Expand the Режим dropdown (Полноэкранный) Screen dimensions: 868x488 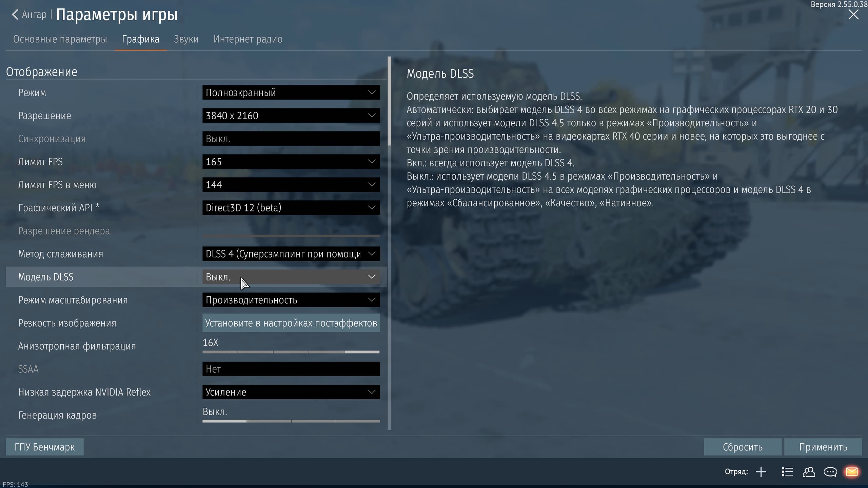click(291, 93)
